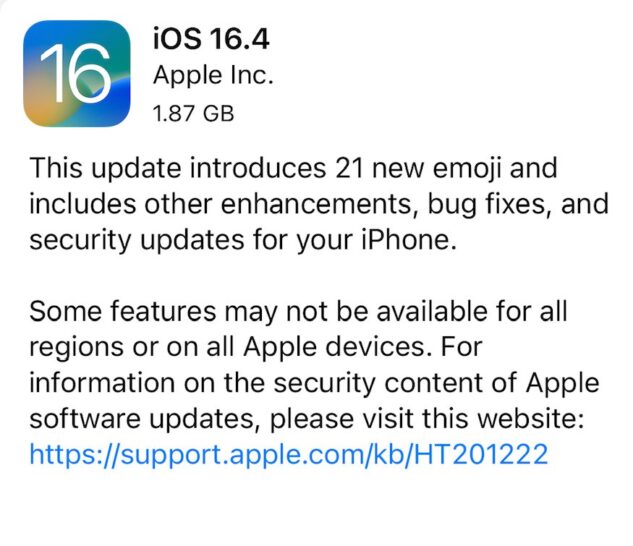This screenshot has width=633, height=546.
Task: Click the security updates for your iPhone line
Action: tap(243, 241)
